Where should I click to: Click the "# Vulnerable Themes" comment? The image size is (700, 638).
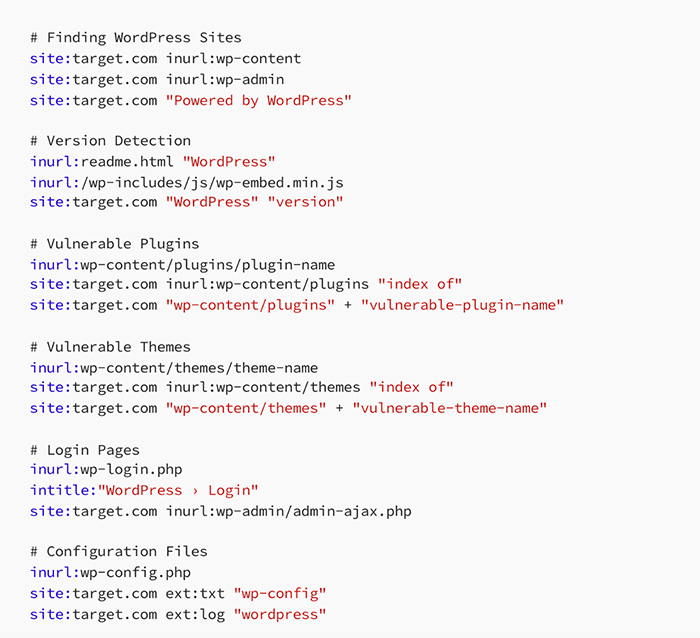point(110,347)
